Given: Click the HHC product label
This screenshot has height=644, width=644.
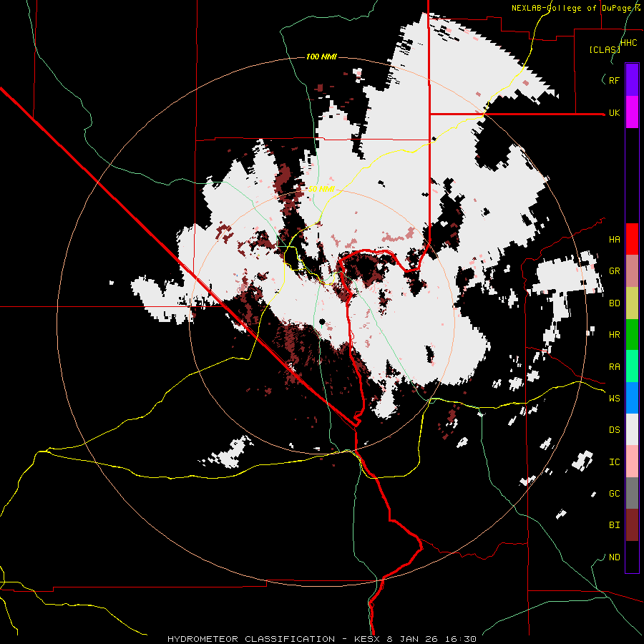Looking at the screenshot, I should [628, 42].
